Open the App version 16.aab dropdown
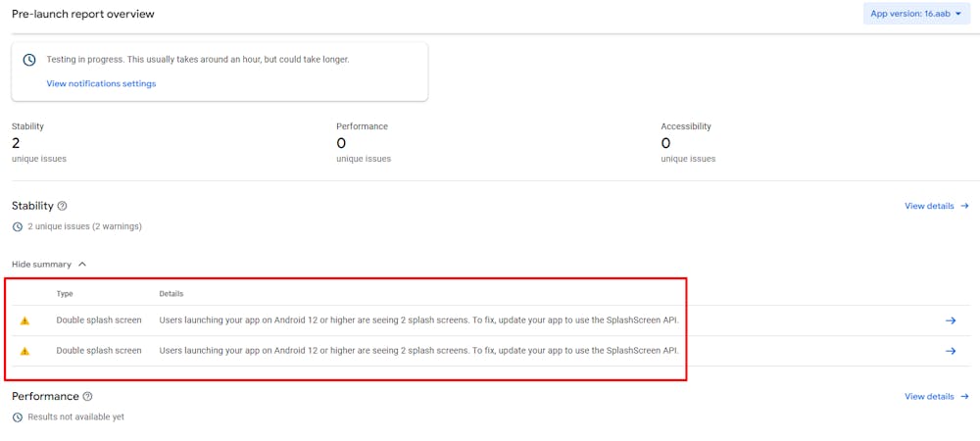The width and height of the screenshot is (980, 441). coord(915,14)
